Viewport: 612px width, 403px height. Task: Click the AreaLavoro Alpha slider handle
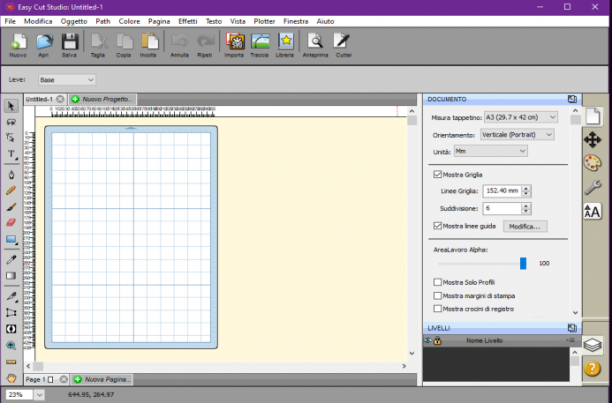523,263
